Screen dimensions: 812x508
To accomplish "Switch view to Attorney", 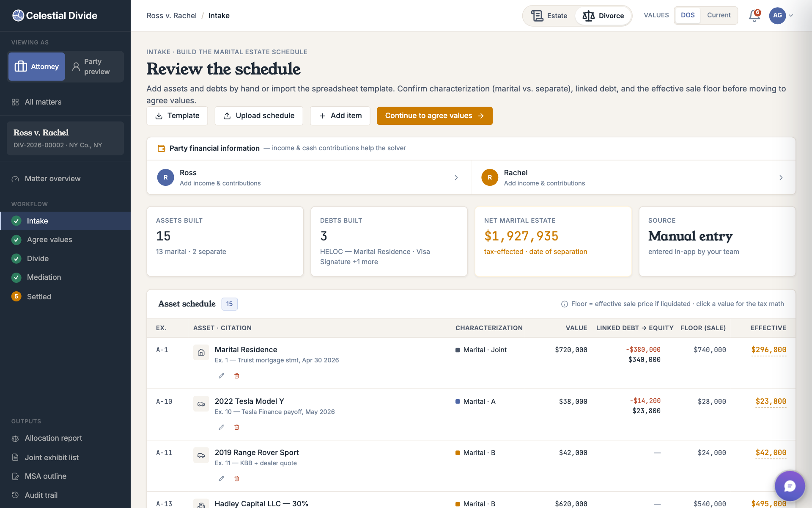I will pos(37,66).
